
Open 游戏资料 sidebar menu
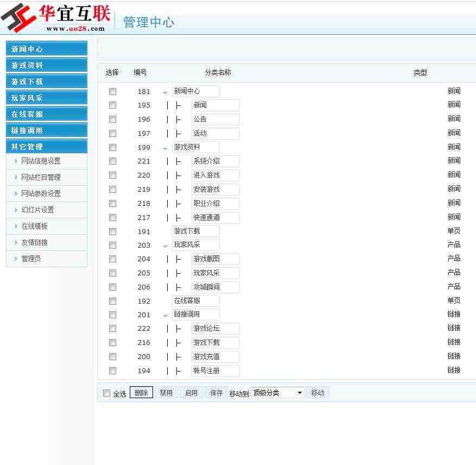point(47,65)
